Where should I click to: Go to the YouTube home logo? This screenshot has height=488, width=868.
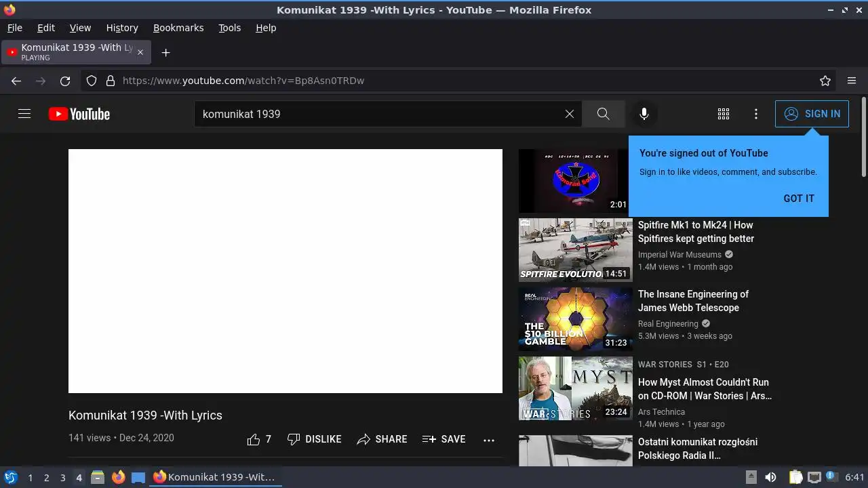(x=79, y=114)
